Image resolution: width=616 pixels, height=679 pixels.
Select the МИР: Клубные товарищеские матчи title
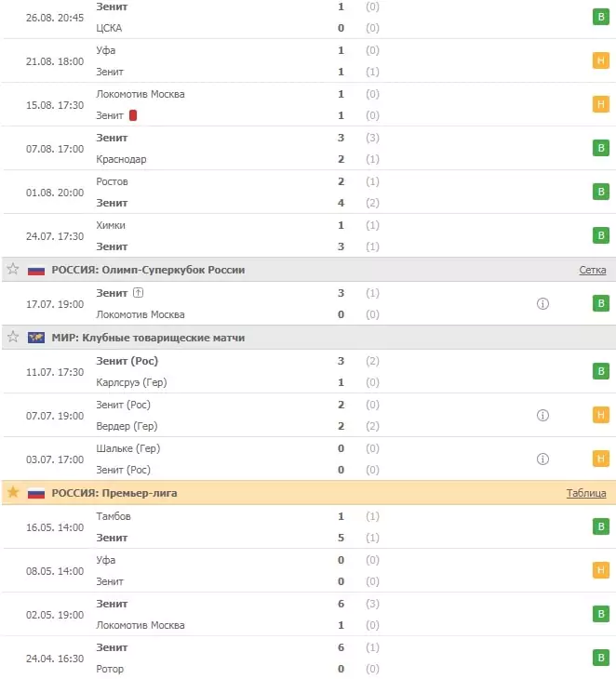click(x=148, y=338)
